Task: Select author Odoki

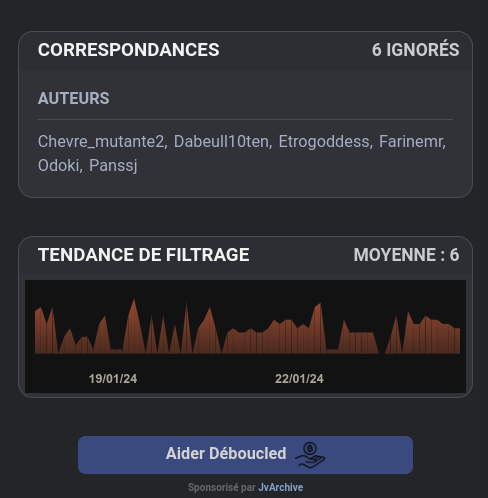Action: click(x=60, y=165)
